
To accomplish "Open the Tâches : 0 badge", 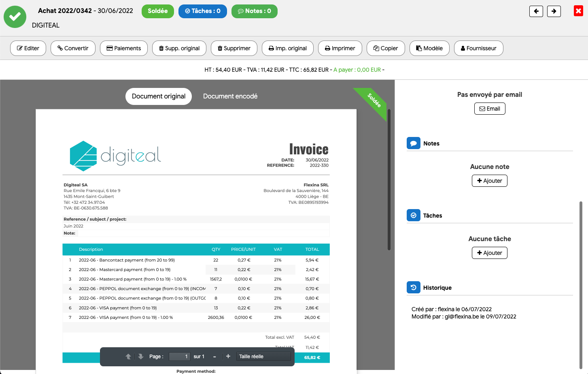I will point(203,11).
